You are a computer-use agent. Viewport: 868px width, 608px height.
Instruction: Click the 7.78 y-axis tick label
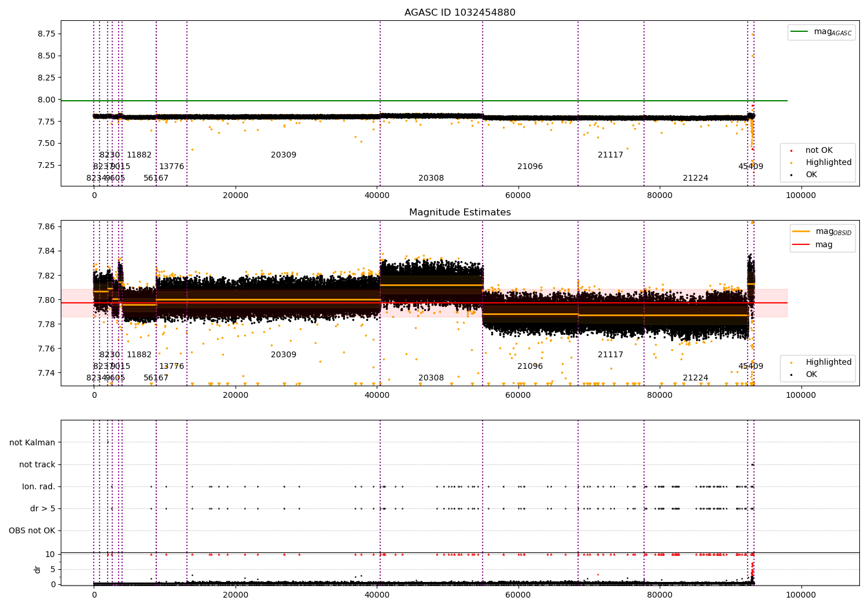(x=46, y=324)
